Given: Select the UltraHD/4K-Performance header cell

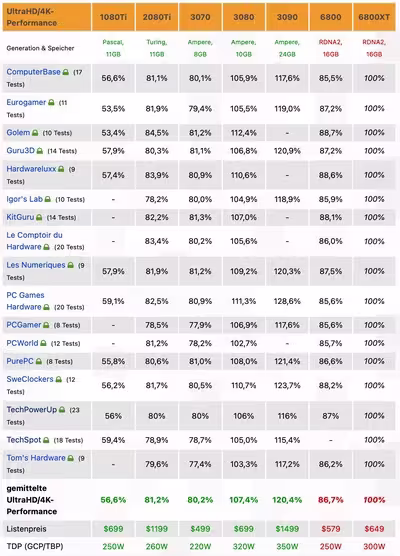Looking at the screenshot, I should click(47, 17).
